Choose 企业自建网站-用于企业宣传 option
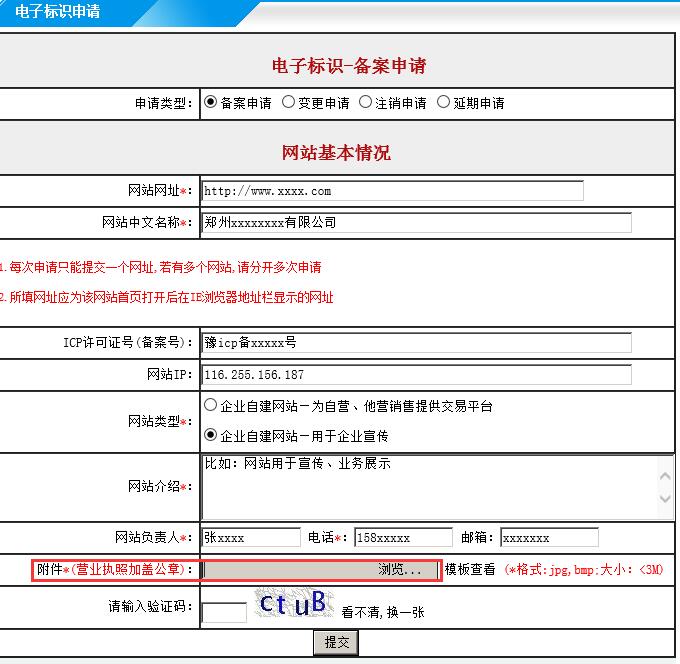The width and height of the screenshot is (680, 664). point(210,435)
